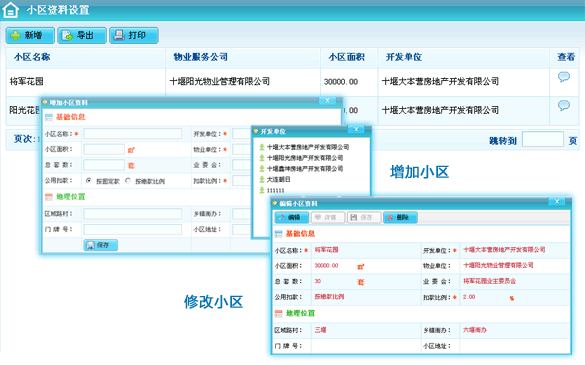Focus 区域路村 field in 增加小区资料 dialog
The image size is (585, 365).
[x=132, y=214]
